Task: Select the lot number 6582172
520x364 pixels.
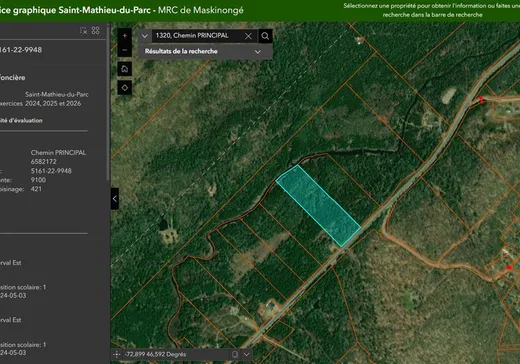Action: pos(44,162)
